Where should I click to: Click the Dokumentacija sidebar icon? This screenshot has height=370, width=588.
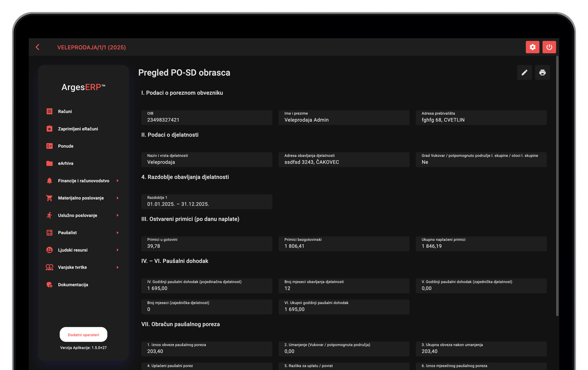50,285
